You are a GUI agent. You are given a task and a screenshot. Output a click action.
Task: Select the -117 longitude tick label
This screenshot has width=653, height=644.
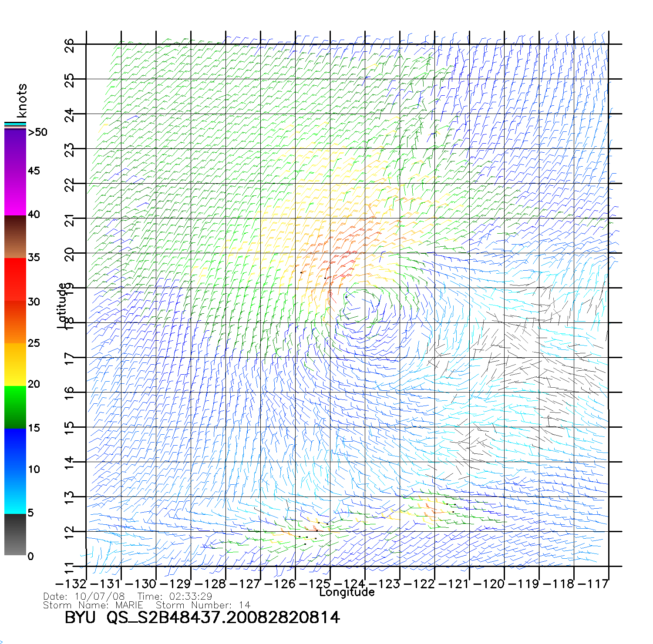[x=593, y=584]
